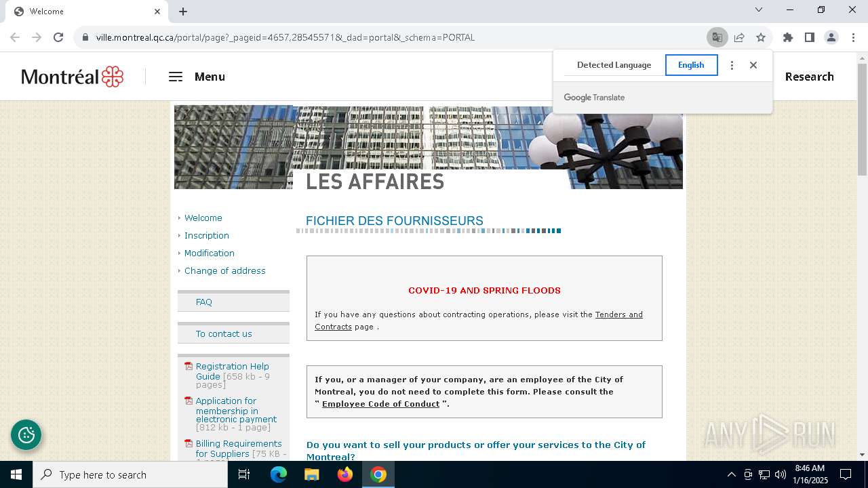The width and height of the screenshot is (868, 488).
Task: Select English in the translate popup
Action: (691, 65)
